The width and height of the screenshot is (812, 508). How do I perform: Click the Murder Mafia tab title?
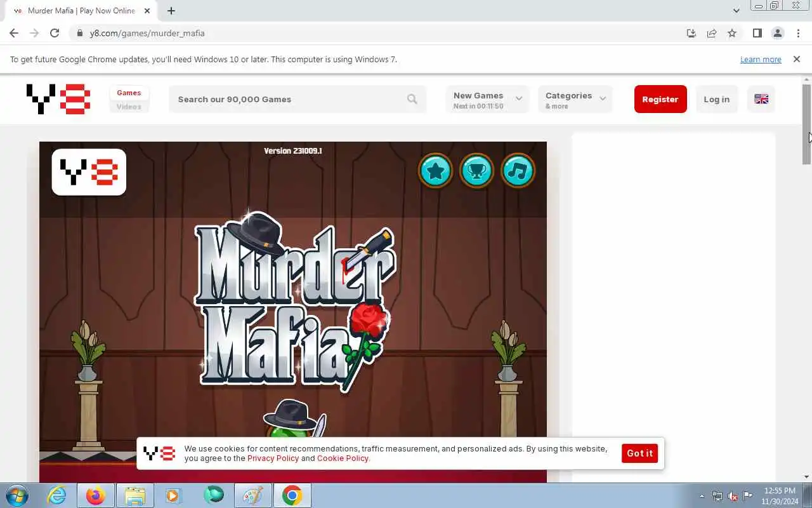tap(81, 11)
